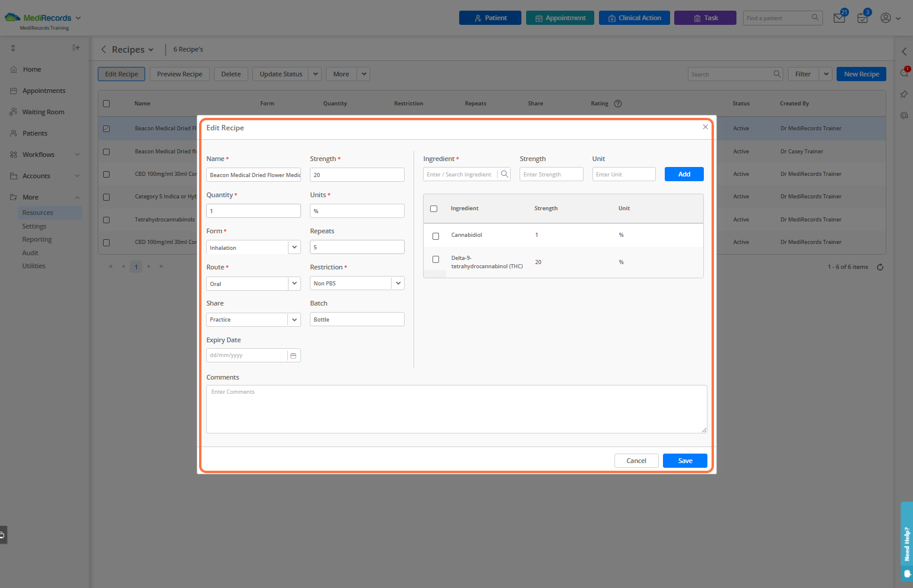Open the Expiry Date calendar picker
The height and width of the screenshot is (588, 913).
(293, 355)
